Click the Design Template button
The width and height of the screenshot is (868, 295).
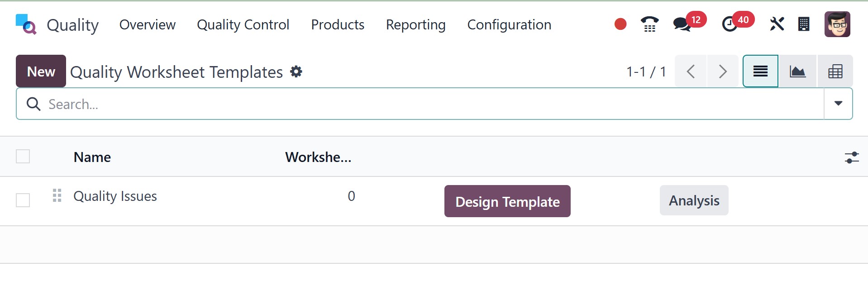[x=507, y=201]
